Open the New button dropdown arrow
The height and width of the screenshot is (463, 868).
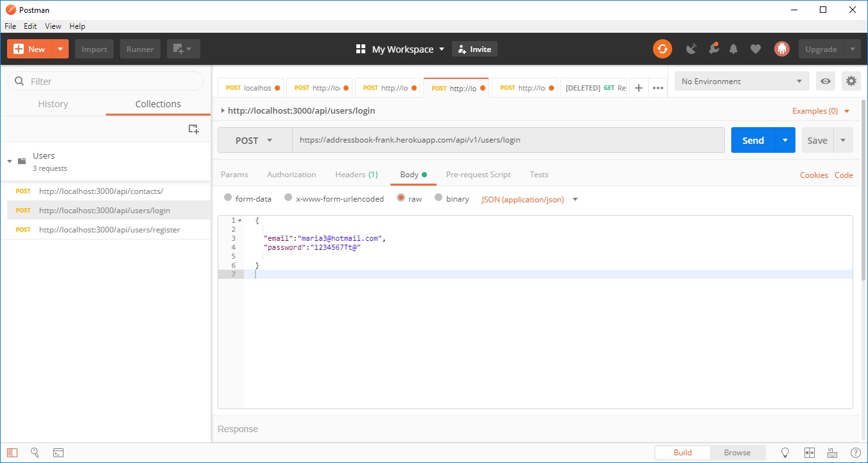coord(60,49)
